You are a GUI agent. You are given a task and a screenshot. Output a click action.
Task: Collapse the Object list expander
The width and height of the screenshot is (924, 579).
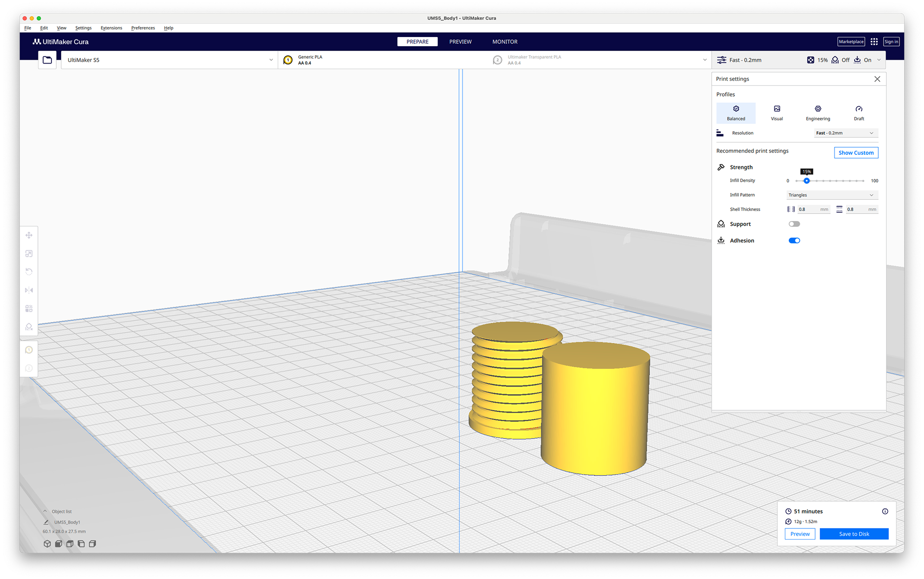pyautogui.click(x=45, y=511)
